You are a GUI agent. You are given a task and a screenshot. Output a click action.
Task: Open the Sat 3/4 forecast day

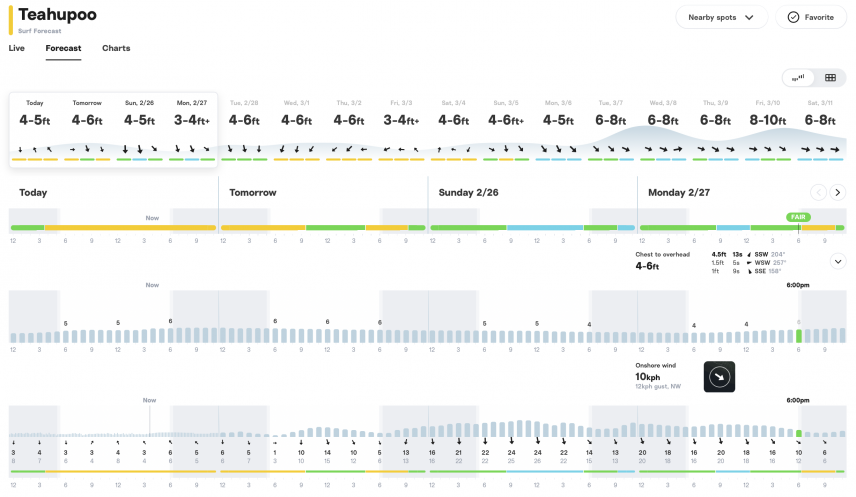tap(454, 130)
